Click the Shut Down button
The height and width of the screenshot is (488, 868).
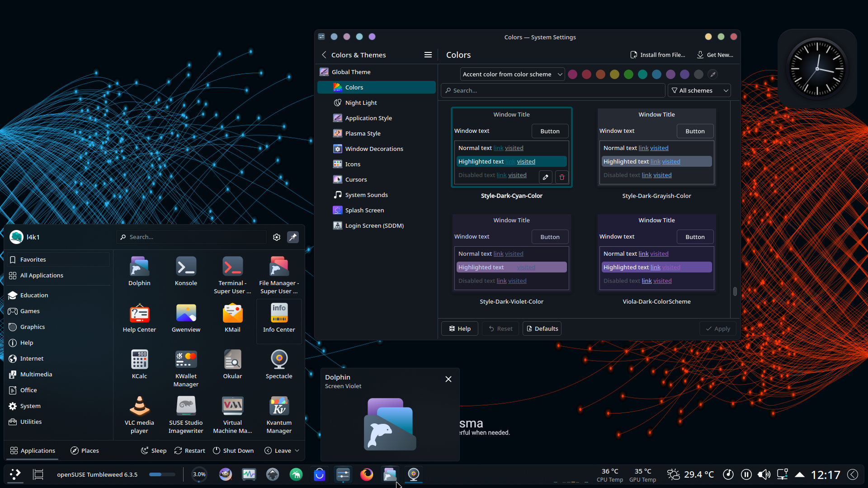[x=233, y=451]
